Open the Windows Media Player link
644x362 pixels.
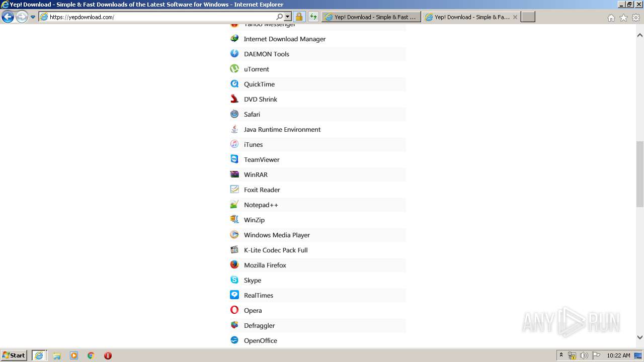(277, 235)
